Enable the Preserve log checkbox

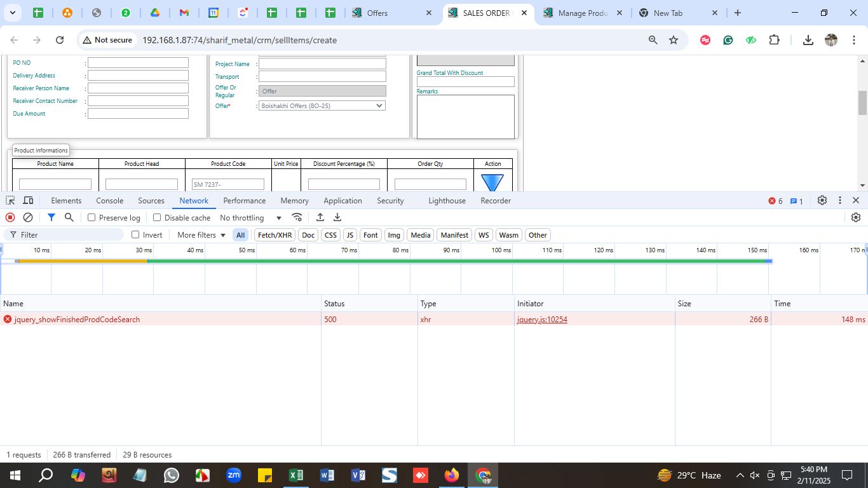click(x=92, y=217)
